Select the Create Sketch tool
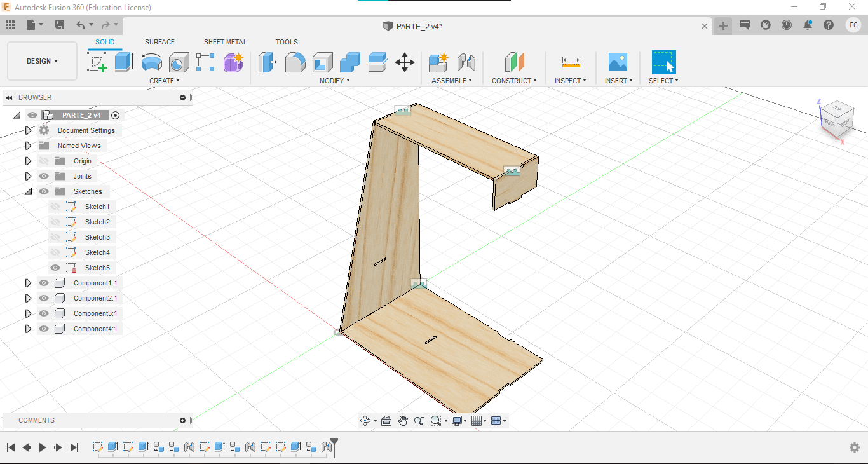The image size is (868, 464). pos(97,62)
